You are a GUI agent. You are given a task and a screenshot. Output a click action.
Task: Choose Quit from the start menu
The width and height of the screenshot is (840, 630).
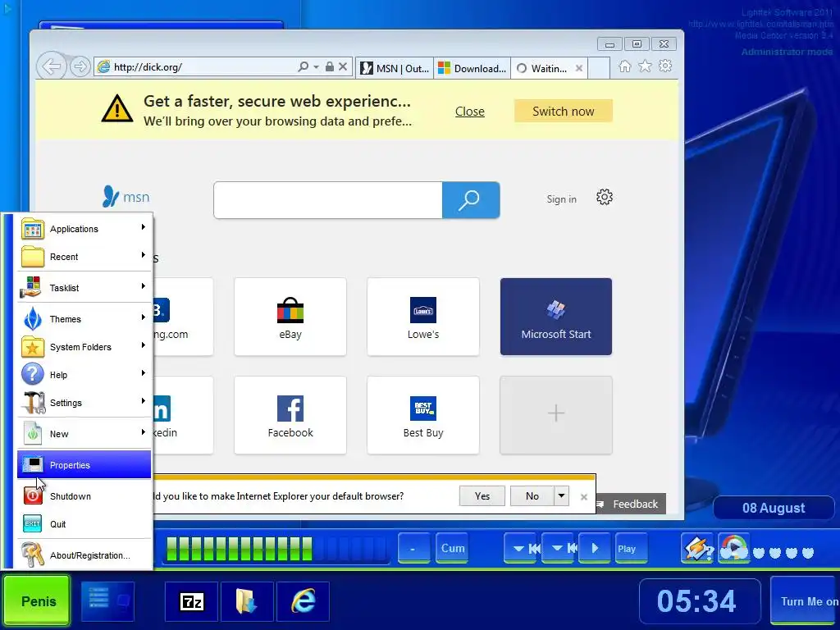pyautogui.click(x=84, y=524)
